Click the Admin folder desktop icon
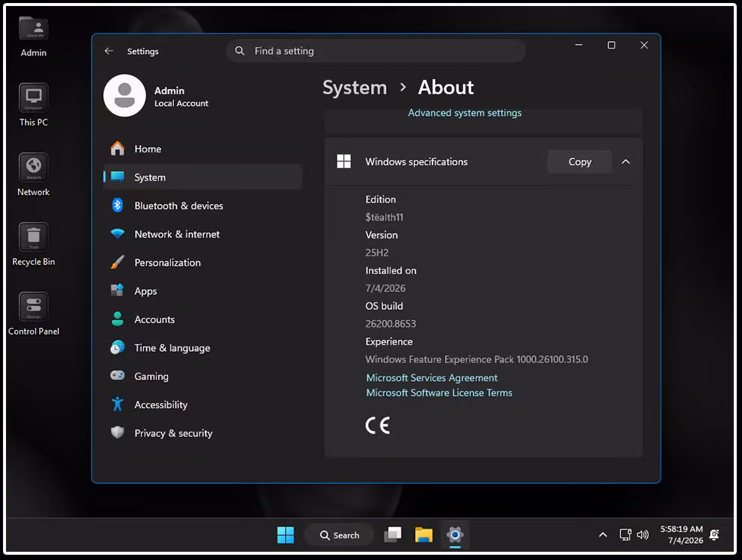Viewport: 742px width, 560px height. coord(34,36)
